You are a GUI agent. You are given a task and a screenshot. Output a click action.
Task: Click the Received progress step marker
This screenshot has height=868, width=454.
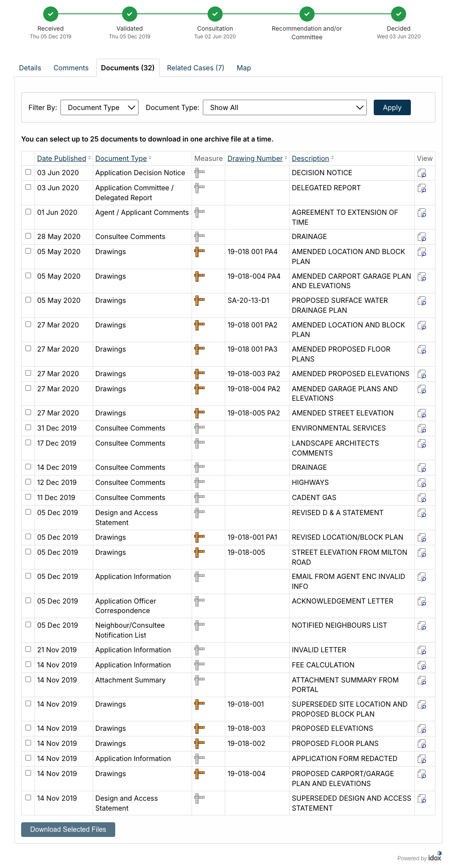click(x=50, y=14)
